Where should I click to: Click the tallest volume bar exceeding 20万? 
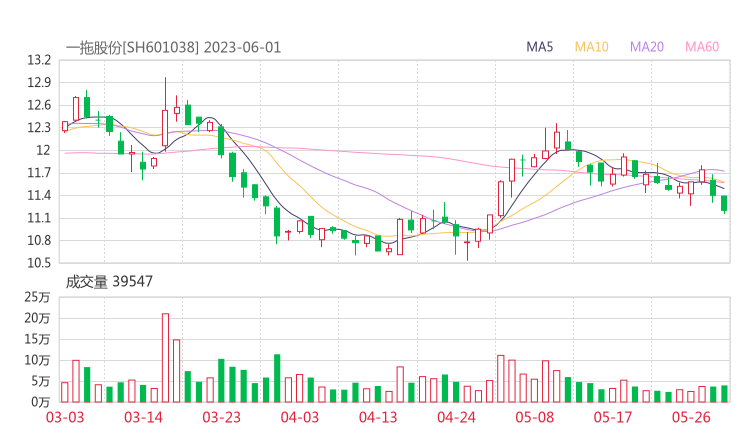click(x=165, y=358)
